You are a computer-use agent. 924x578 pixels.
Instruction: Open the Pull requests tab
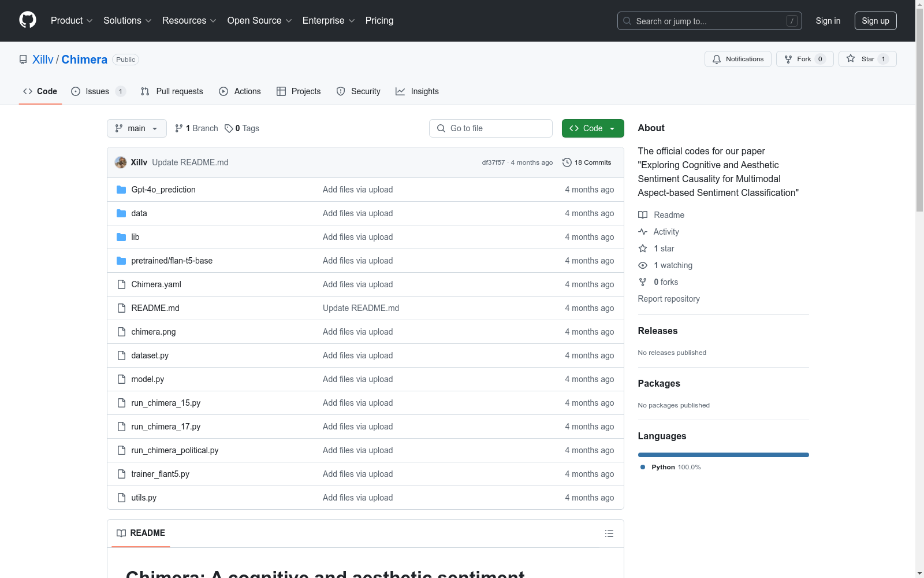point(172,91)
